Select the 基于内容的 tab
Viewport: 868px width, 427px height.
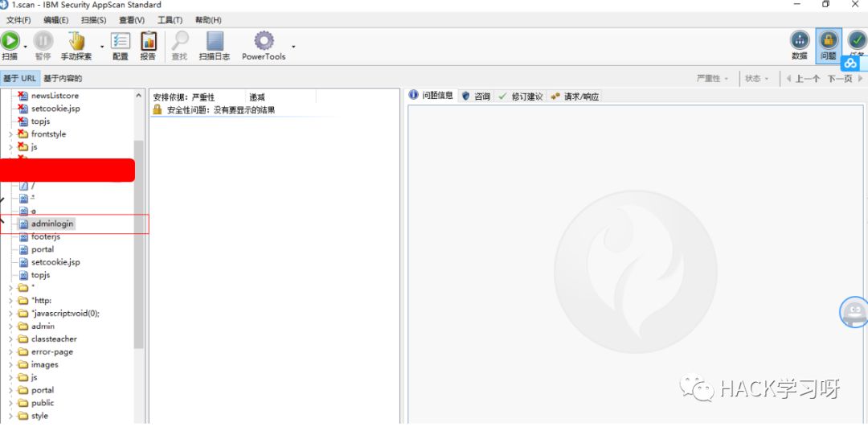point(63,79)
